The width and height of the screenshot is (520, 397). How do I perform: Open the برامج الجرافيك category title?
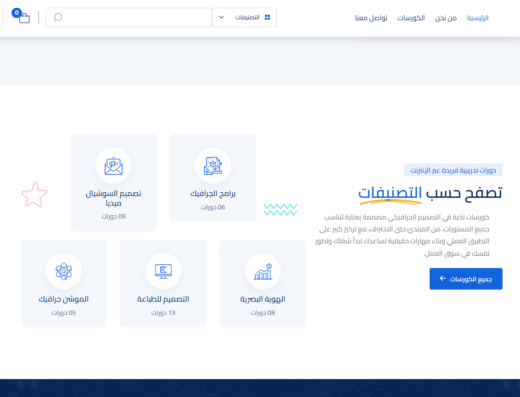[x=213, y=194]
